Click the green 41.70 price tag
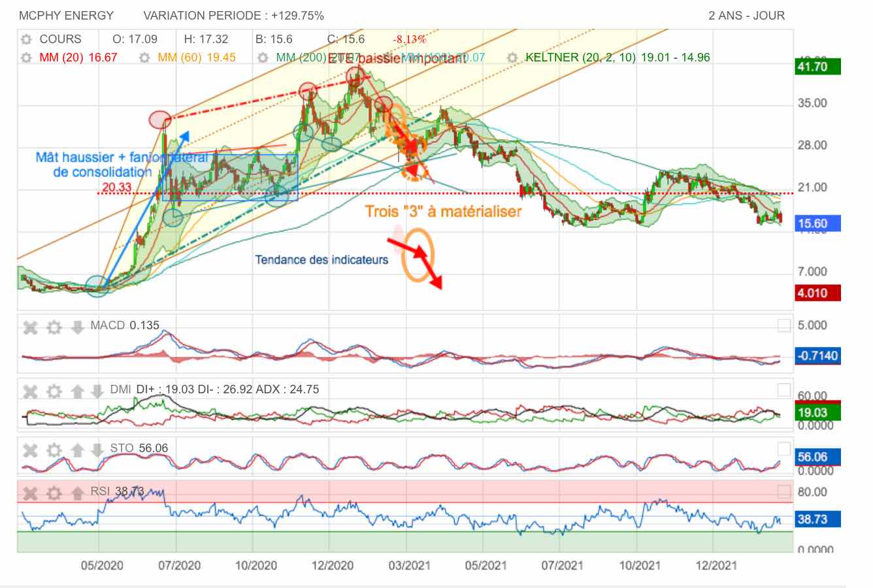This screenshot has height=588, width=873. 817,67
